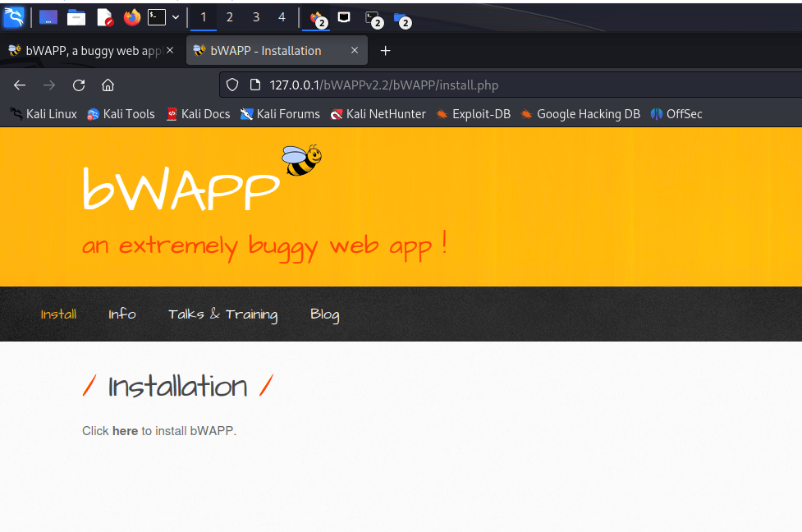
Task: Open the terminal emulator launcher
Action: pos(156,17)
